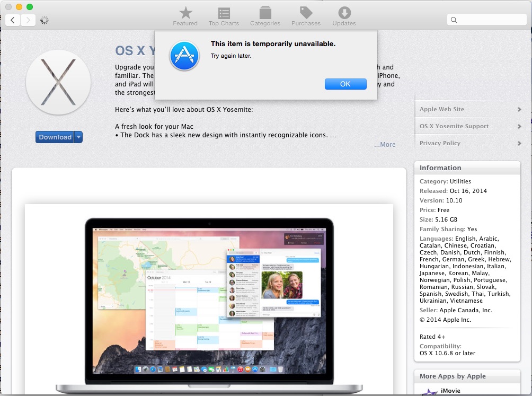The image size is (532, 396).
Task: Click 'Version: 10.10' text
Action: click(x=441, y=200)
